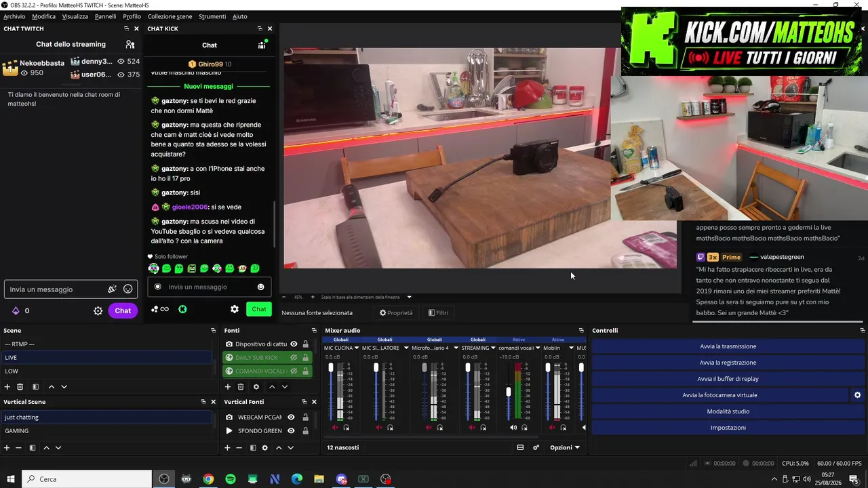Open the Microfo...iario 4 channel dropdown arrow
Image resolution: width=868 pixels, height=488 pixels.
[456, 348]
